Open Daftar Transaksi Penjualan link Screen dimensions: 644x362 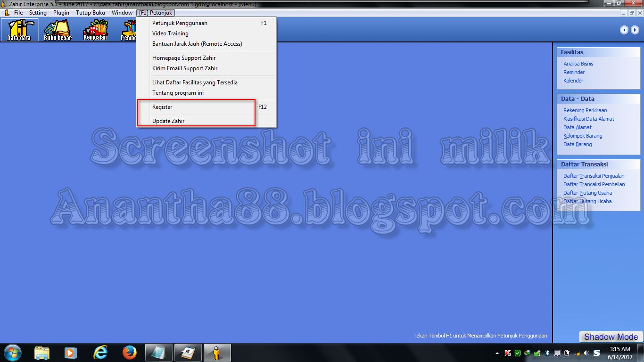594,176
